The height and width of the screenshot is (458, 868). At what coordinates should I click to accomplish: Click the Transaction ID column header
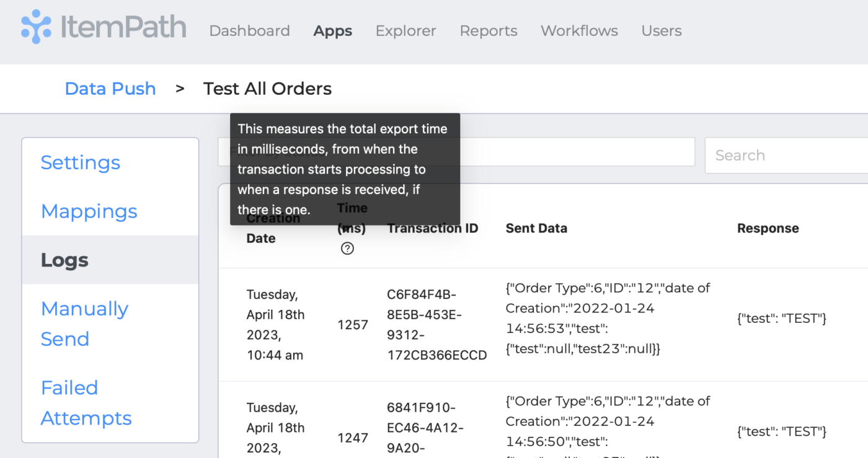coord(433,228)
